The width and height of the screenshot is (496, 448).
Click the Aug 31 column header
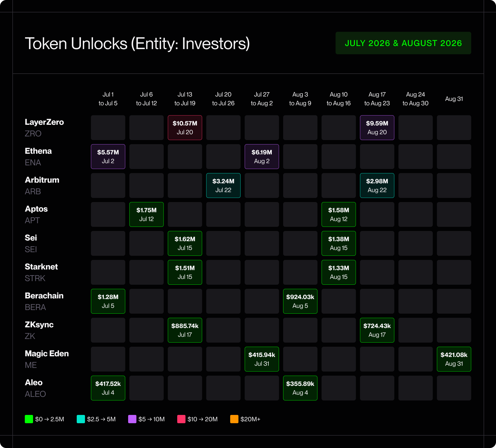pyautogui.click(x=454, y=99)
